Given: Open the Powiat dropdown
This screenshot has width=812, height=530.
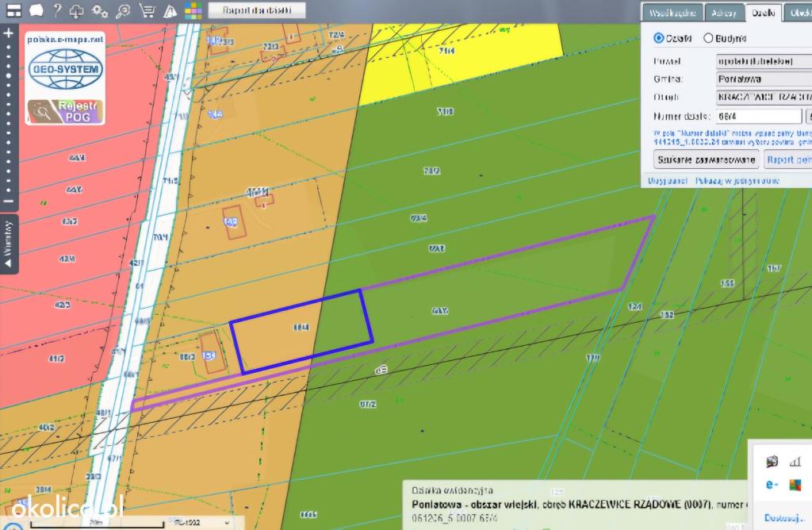Looking at the screenshot, I should [x=764, y=61].
